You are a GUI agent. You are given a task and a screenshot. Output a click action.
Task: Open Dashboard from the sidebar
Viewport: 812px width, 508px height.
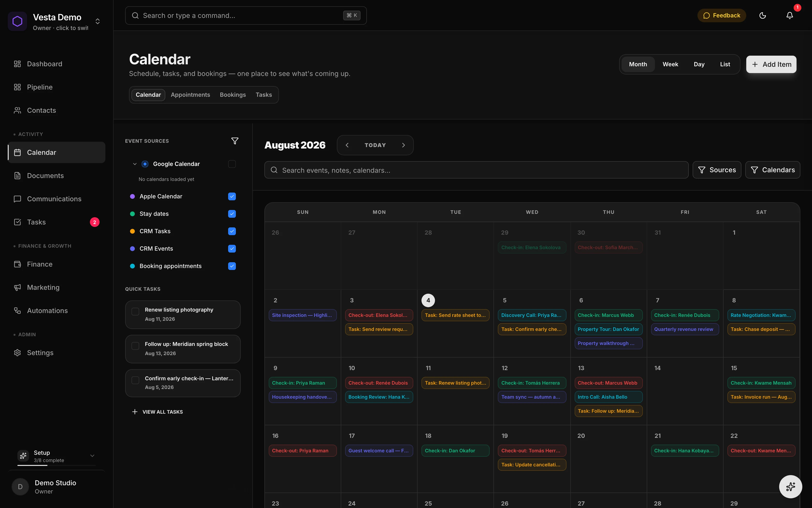[x=56, y=64]
